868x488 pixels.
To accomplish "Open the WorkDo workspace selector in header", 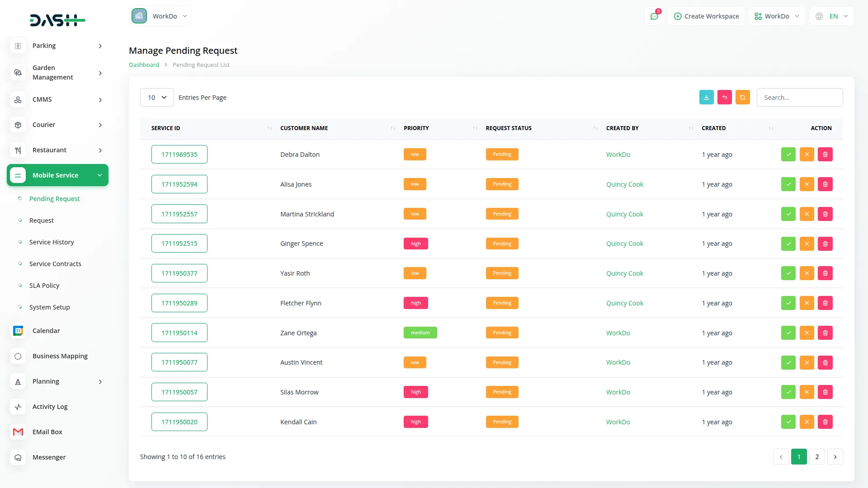I will (160, 16).
